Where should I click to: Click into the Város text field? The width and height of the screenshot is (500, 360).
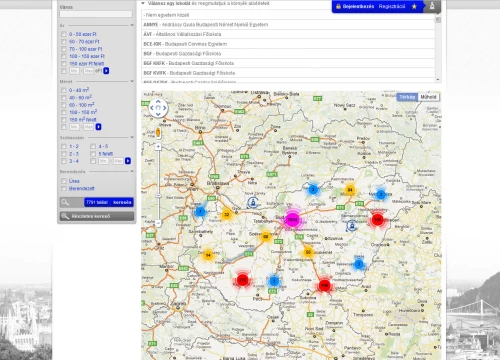tap(96, 14)
